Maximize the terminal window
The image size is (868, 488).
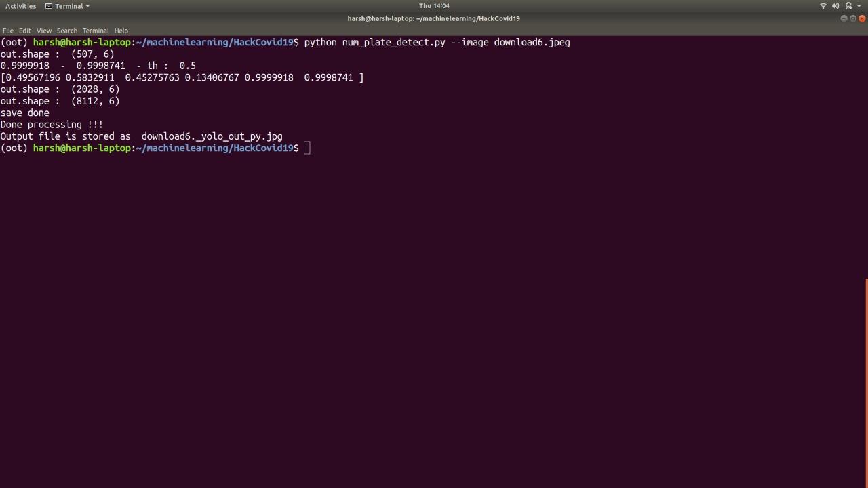(x=853, y=18)
